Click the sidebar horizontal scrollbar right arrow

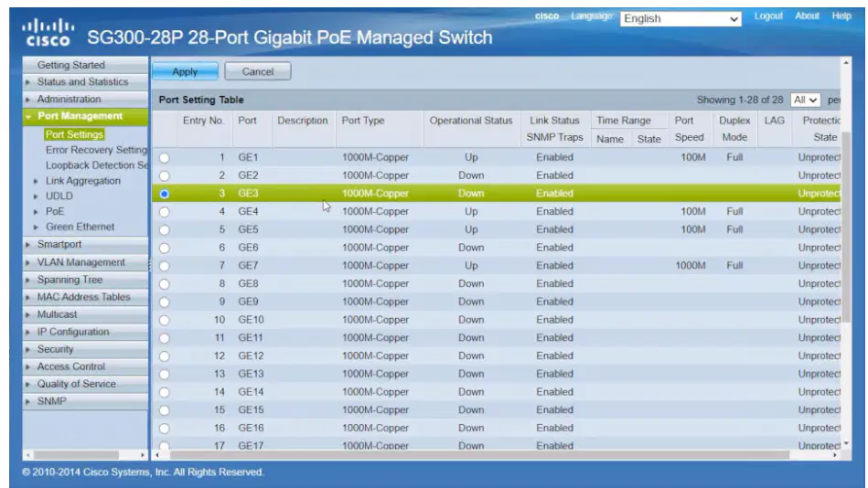143,455
